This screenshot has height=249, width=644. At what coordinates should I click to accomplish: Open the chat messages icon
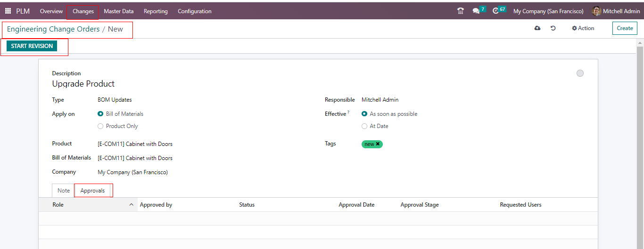click(476, 11)
